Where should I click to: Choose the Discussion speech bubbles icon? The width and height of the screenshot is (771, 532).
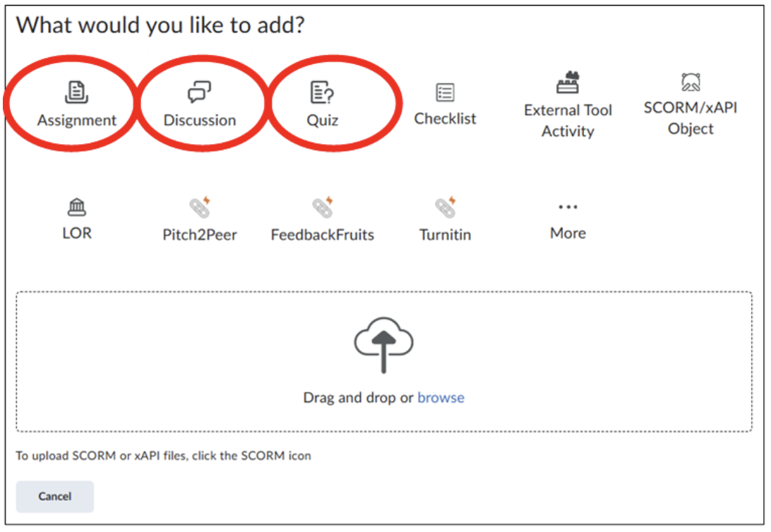point(199,92)
